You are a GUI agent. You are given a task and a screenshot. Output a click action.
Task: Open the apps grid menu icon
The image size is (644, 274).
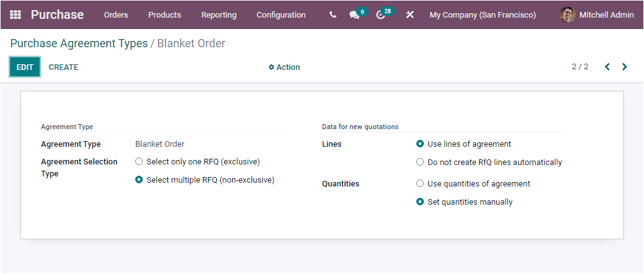point(16,14)
